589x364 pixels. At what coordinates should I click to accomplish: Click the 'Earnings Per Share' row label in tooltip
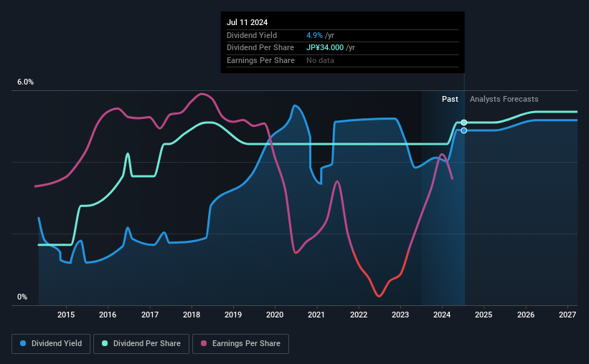pos(260,60)
